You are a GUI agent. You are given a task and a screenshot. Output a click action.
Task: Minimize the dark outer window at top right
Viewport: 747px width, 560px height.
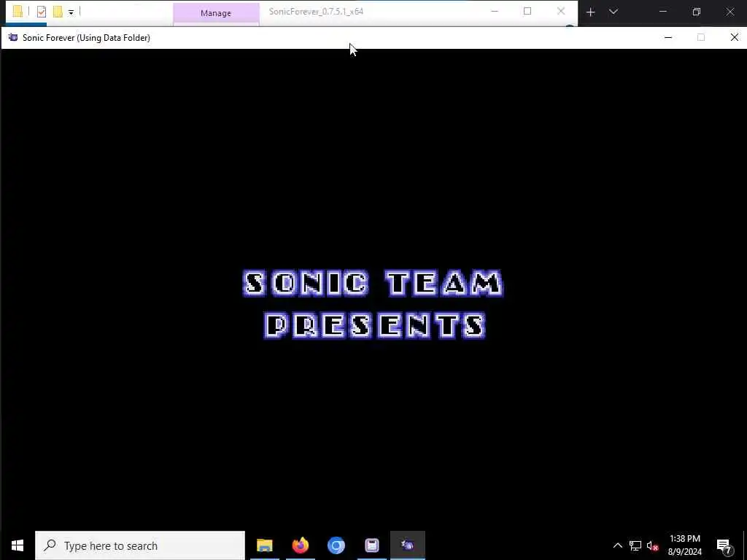tap(662, 12)
